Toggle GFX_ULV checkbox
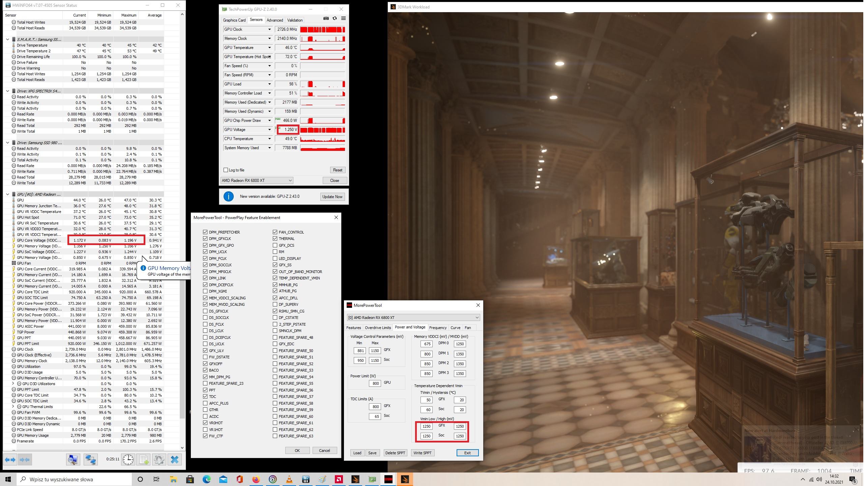This screenshot has height=486, width=868. pos(205,351)
